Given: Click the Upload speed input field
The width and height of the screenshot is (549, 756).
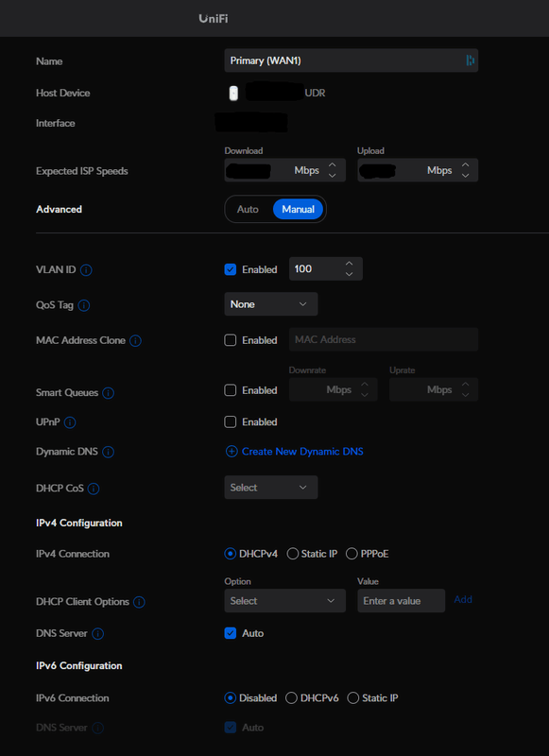Looking at the screenshot, I should click(x=418, y=170).
